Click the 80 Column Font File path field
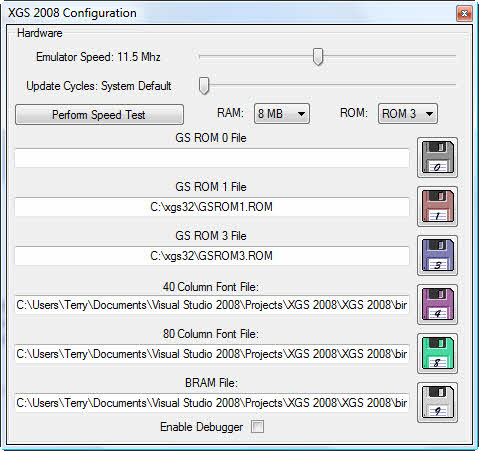This screenshot has height=451, width=479. (212, 354)
